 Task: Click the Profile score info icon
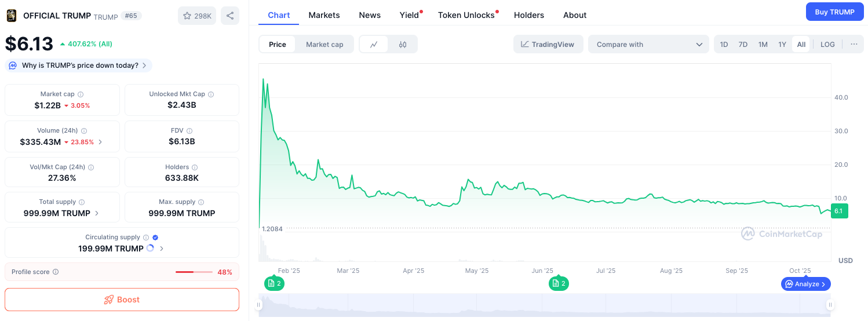tap(56, 272)
